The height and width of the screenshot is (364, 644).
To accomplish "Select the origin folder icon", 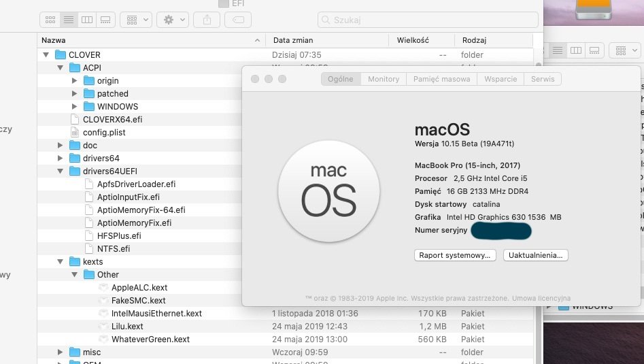I will pyautogui.click(x=88, y=80).
